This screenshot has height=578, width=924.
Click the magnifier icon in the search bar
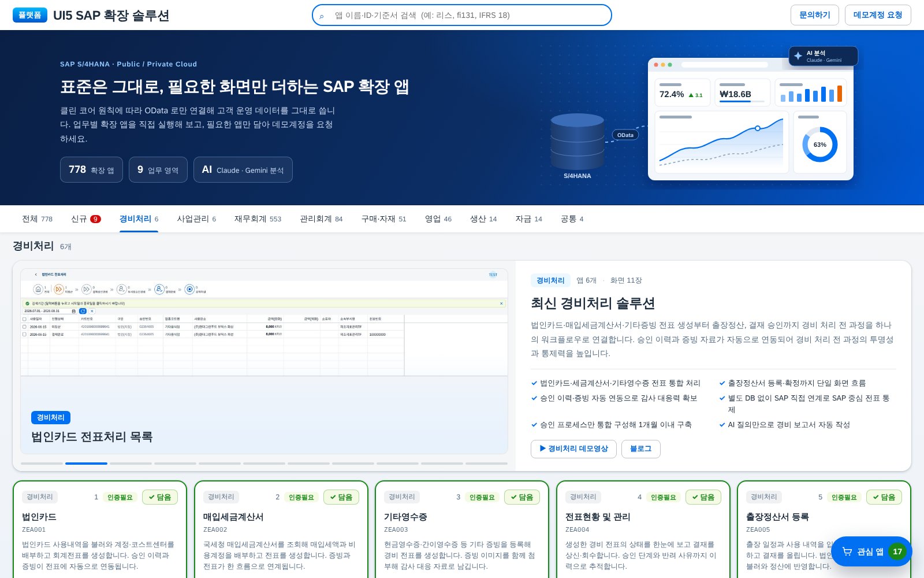[x=322, y=16]
